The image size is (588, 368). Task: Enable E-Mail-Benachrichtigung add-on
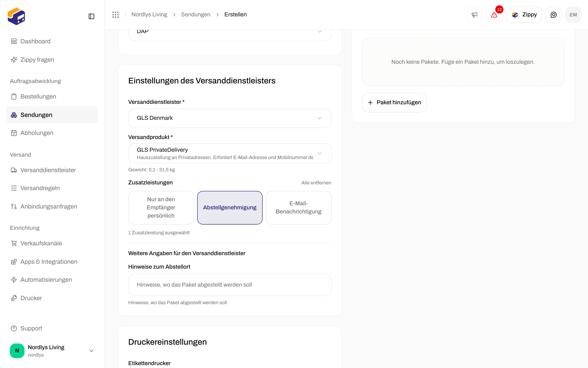[x=298, y=208]
